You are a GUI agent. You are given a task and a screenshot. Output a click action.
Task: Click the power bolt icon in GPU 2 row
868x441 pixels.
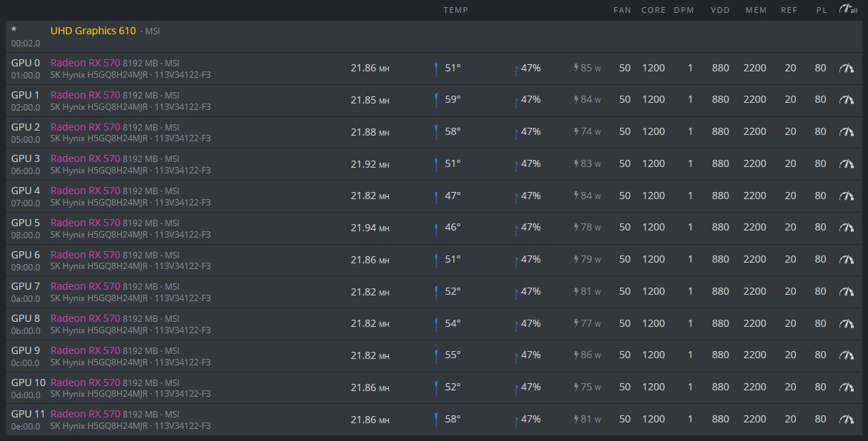point(576,132)
